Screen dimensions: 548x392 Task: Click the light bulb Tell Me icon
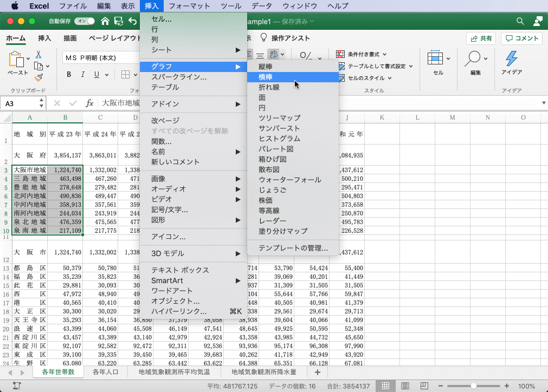coord(264,38)
